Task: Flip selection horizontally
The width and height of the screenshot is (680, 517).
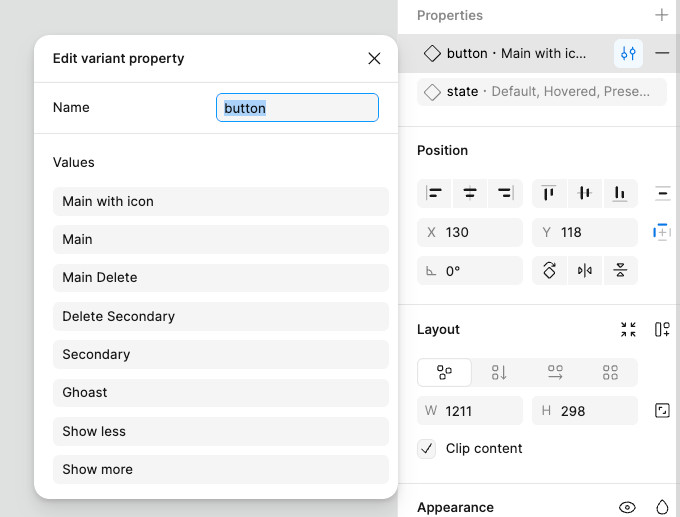Action: coord(585,270)
